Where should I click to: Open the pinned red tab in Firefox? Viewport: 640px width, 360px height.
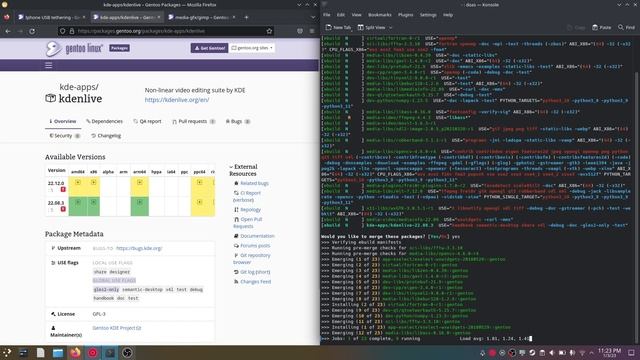pos(7,17)
